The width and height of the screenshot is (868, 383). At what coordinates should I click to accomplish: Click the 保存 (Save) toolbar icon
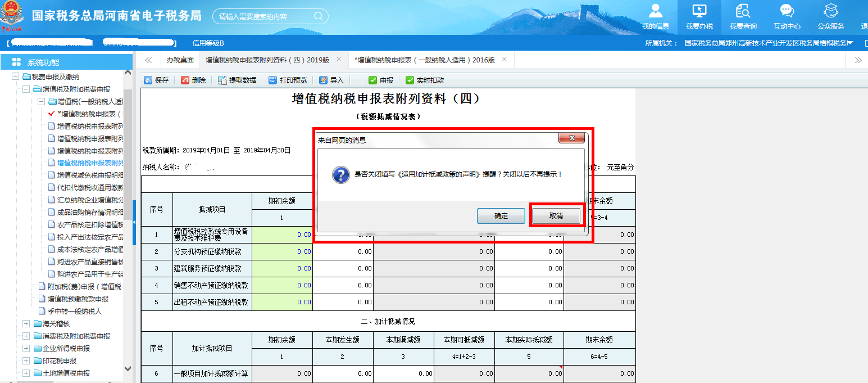pyautogui.click(x=148, y=80)
